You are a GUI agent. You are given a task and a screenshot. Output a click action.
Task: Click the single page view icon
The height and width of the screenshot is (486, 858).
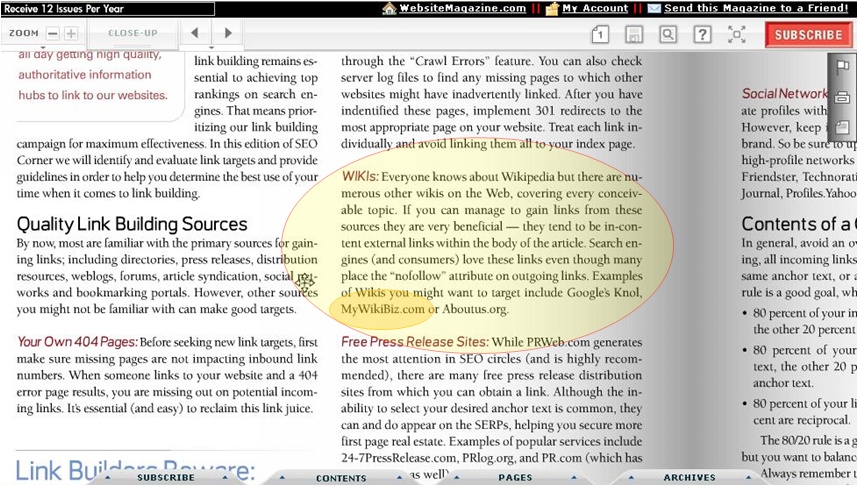pos(599,35)
